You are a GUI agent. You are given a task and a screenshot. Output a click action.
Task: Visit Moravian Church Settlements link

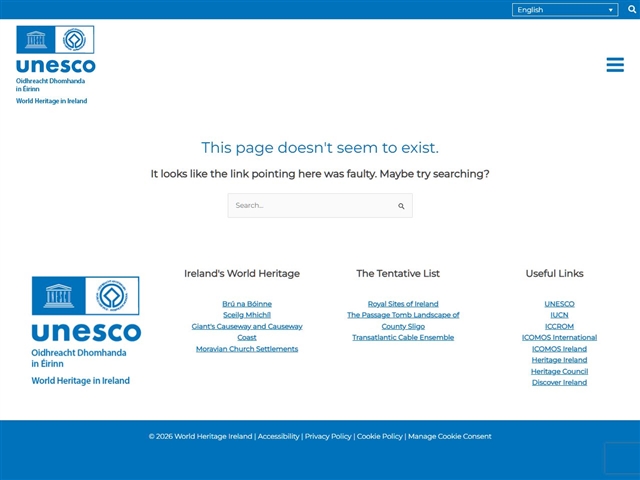(x=247, y=349)
